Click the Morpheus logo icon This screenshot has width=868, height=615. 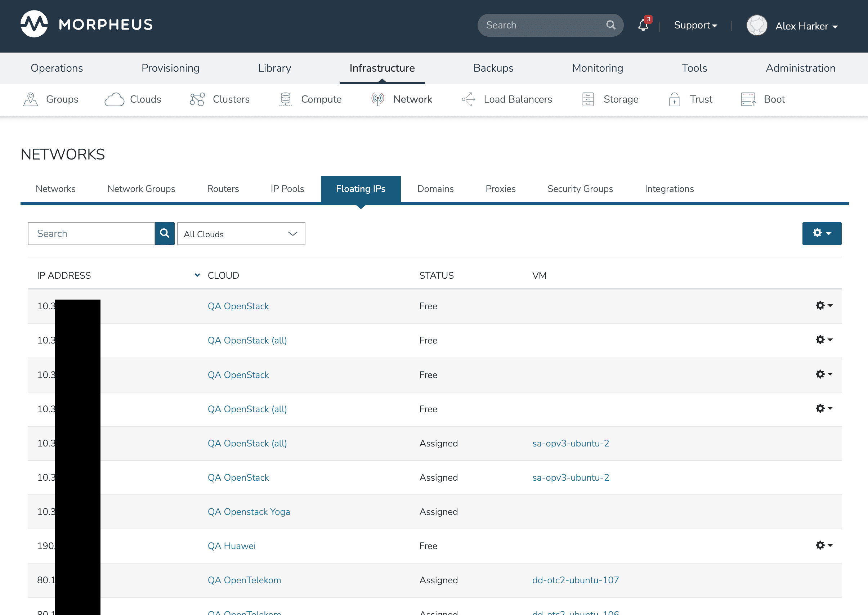34,24
